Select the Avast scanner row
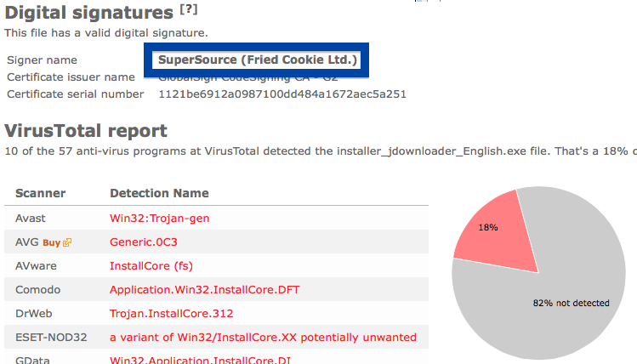Screen dimensions: 637x364 (x=216, y=219)
